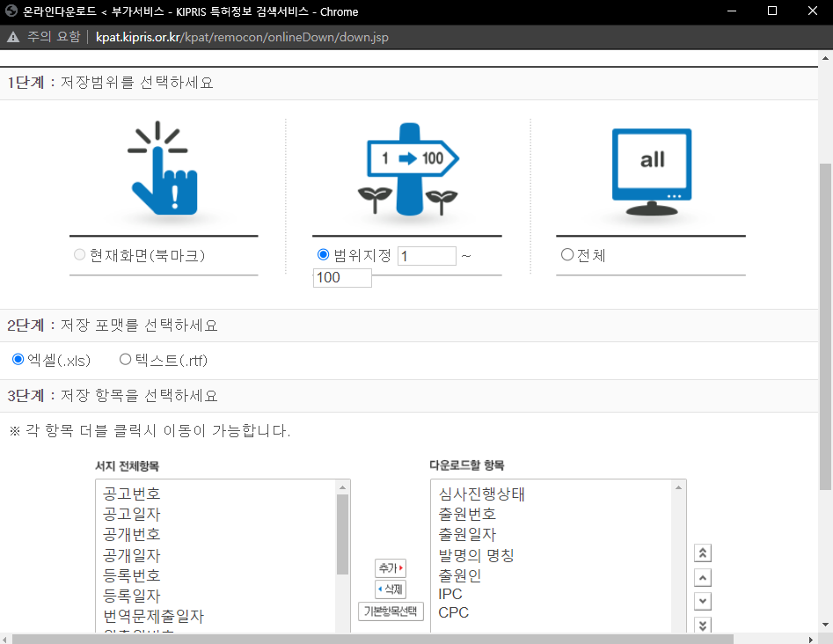Select CPC in the download items list
833x644 pixels.
coord(453,612)
